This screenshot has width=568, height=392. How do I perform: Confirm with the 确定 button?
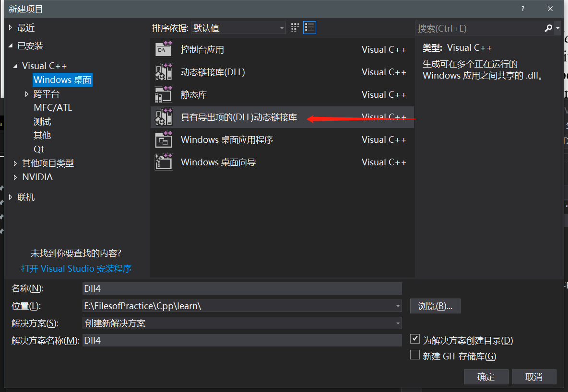click(x=486, y=377)
